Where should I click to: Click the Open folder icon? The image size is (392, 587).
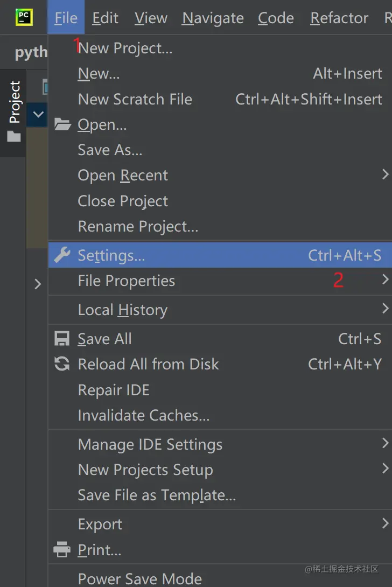tap(62, 125)
